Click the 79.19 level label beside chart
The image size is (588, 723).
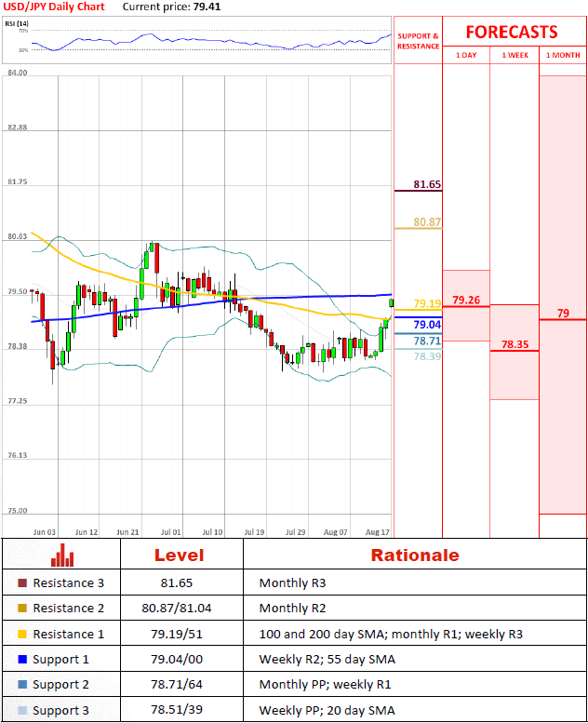coord(427,303)
